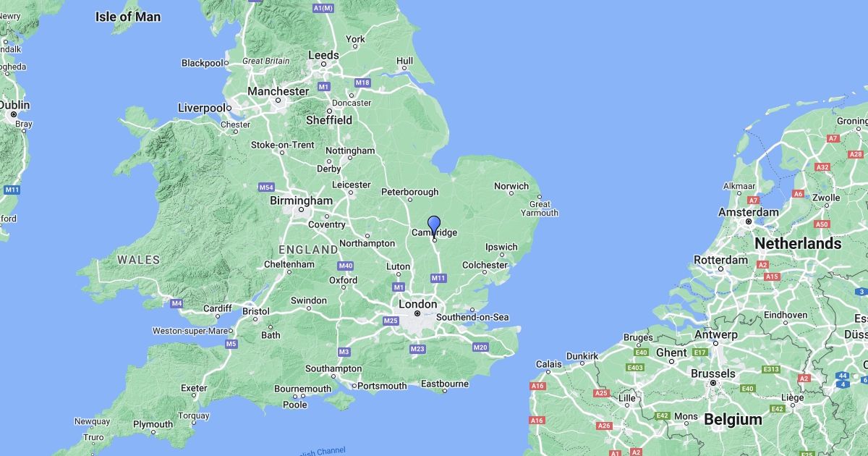Click the blue map pin at Cambridge
868x456 pixels.
(x=434, y=226)
